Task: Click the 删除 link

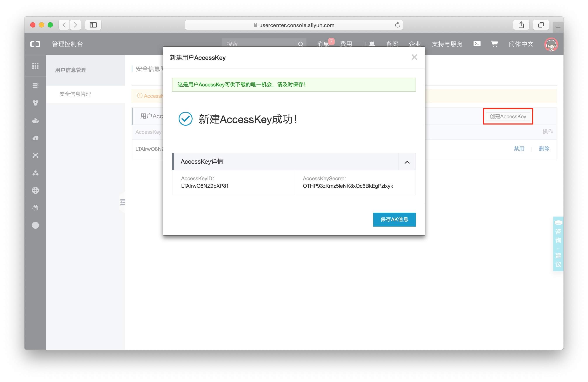Action: (544, 149)
